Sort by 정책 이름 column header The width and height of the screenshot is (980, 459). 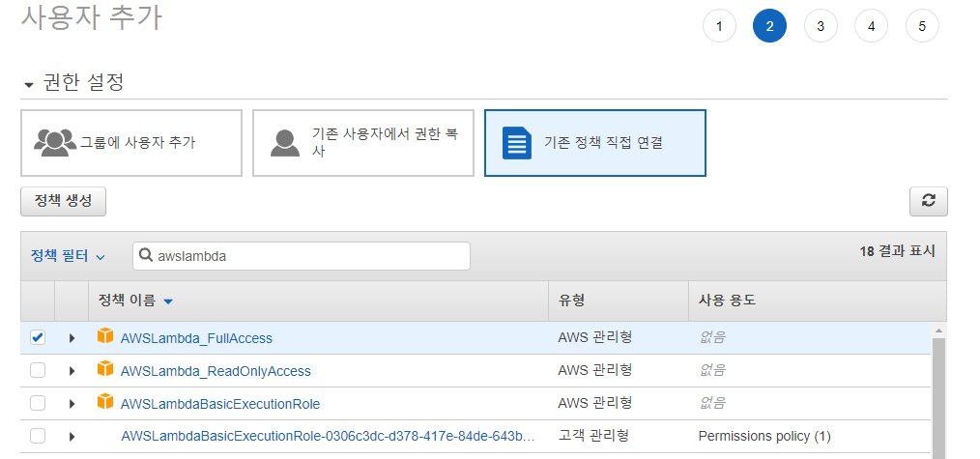[135, 301]
